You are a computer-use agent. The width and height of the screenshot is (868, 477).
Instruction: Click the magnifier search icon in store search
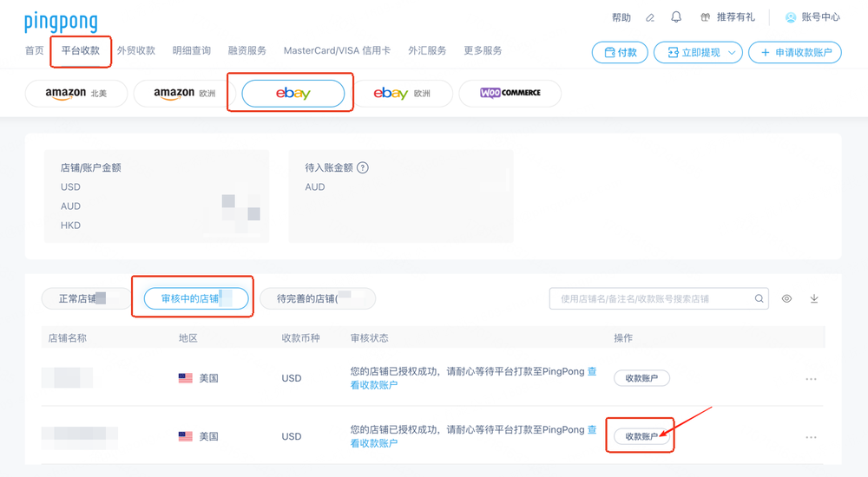point(759,299)
